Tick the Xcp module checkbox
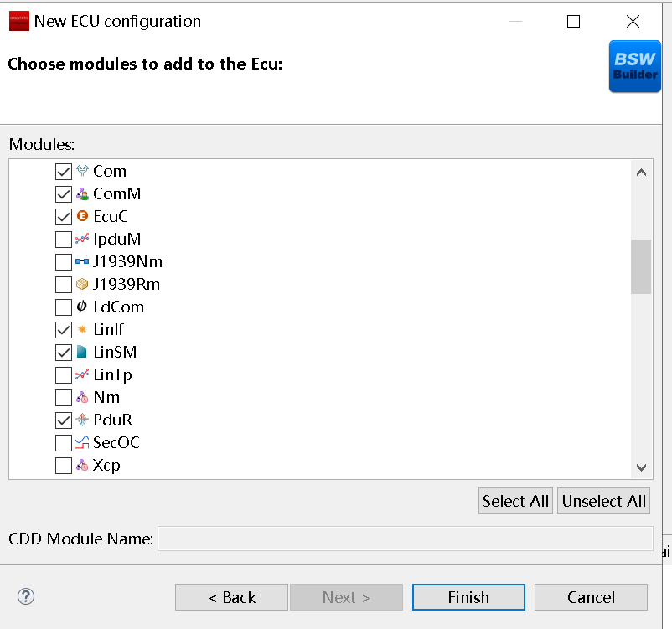 [x=63, y=465]
